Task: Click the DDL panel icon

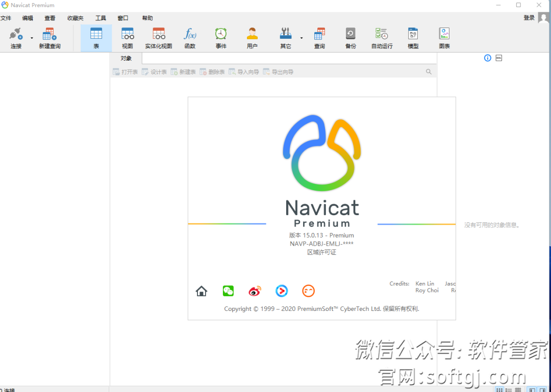Action: coord(498,58)
